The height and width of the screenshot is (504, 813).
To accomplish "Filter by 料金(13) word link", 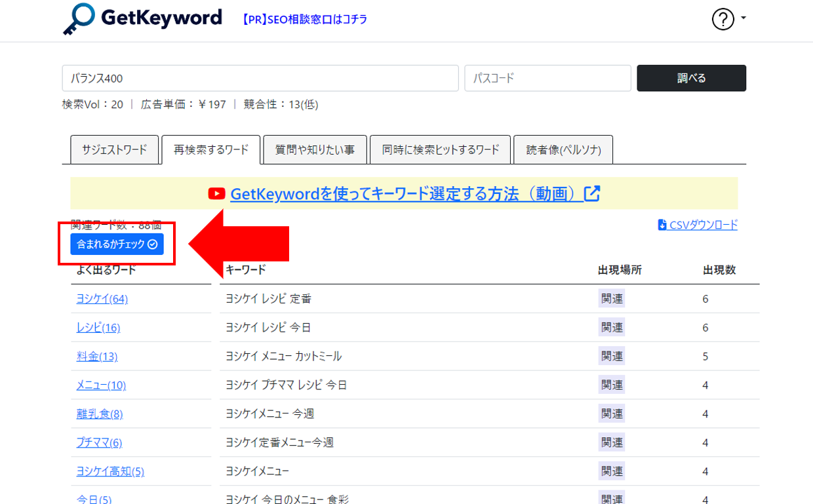I will pyautogui.click(x=97, y=357).
